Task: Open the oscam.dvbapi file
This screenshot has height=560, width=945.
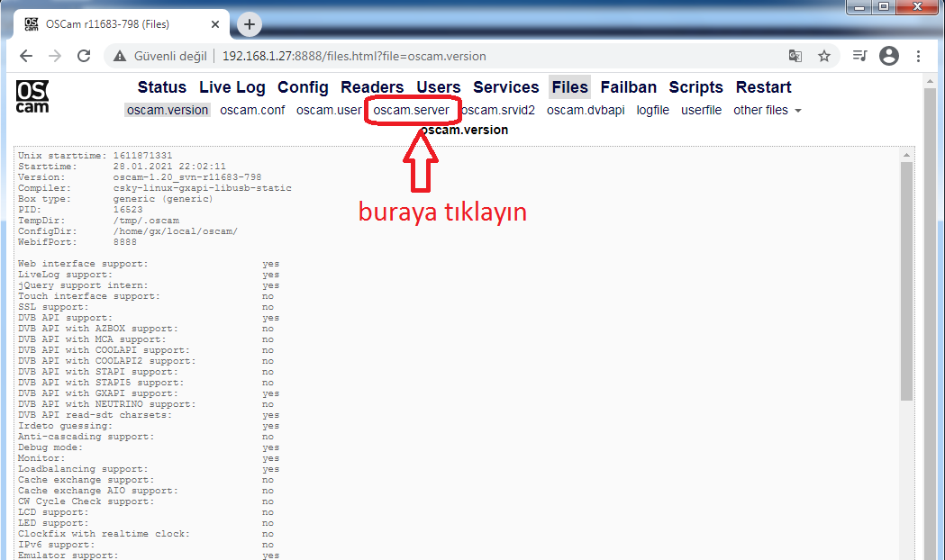Action: tap(586, 110)
